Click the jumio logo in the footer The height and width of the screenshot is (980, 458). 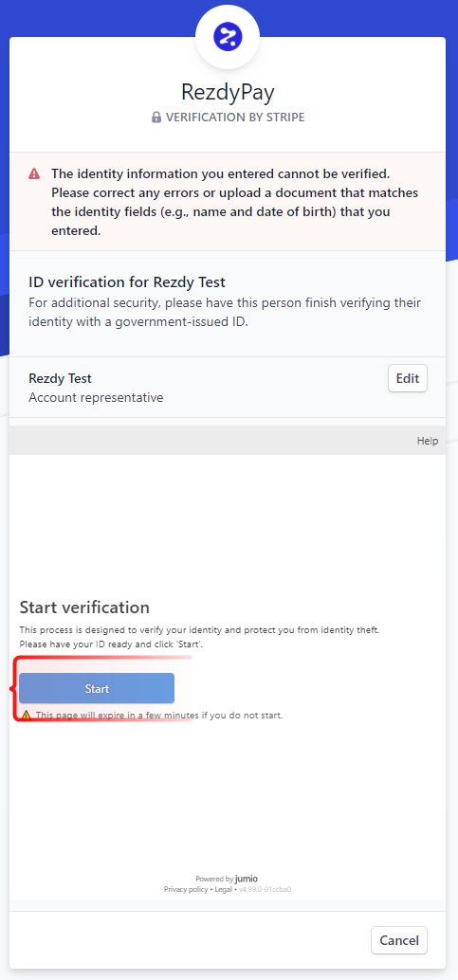[x=247, y=879]
